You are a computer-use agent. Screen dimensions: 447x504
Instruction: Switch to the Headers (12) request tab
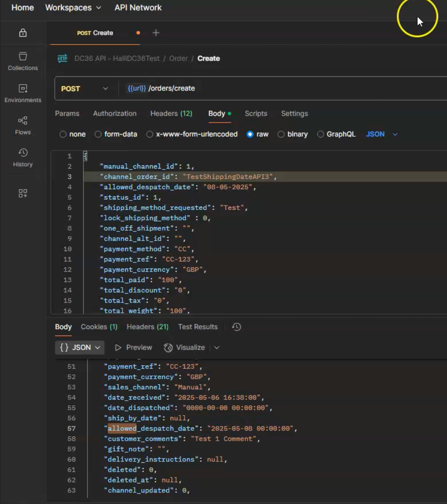[171, 113]
